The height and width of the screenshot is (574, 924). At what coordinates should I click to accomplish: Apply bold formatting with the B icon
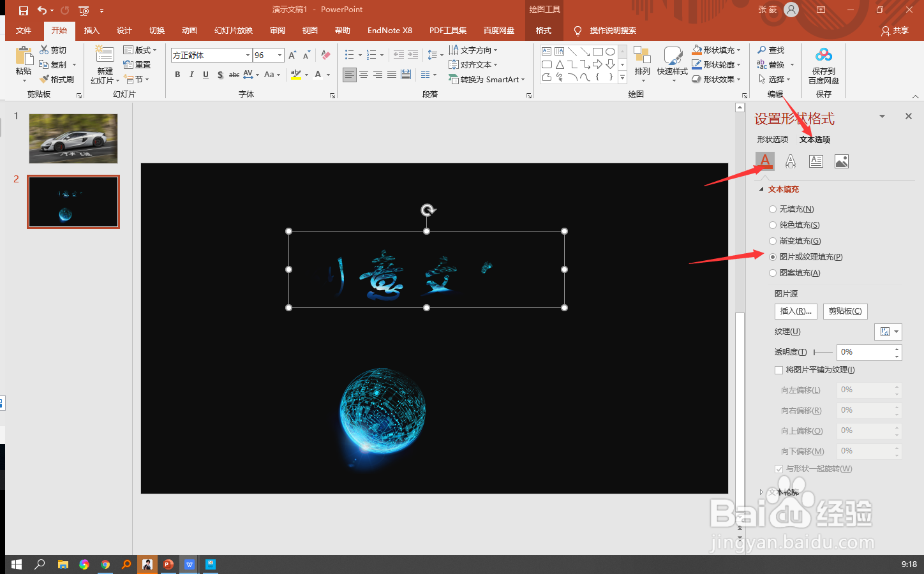[x=177, y=75]
